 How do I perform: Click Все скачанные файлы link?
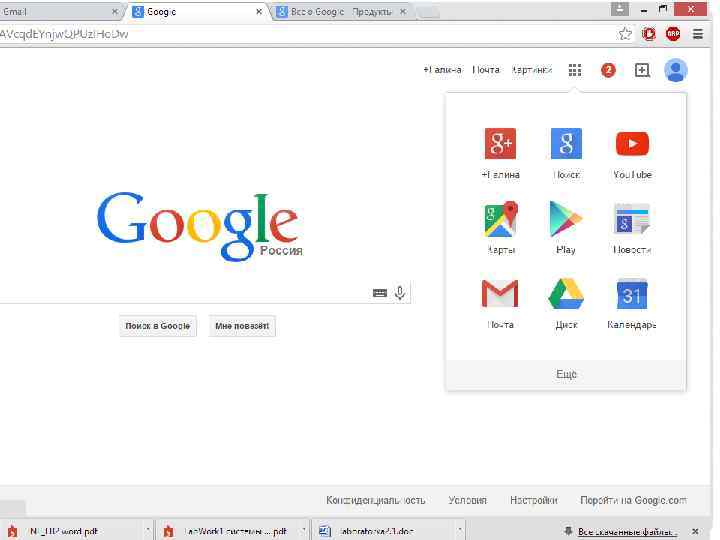(x=625, y=532)
